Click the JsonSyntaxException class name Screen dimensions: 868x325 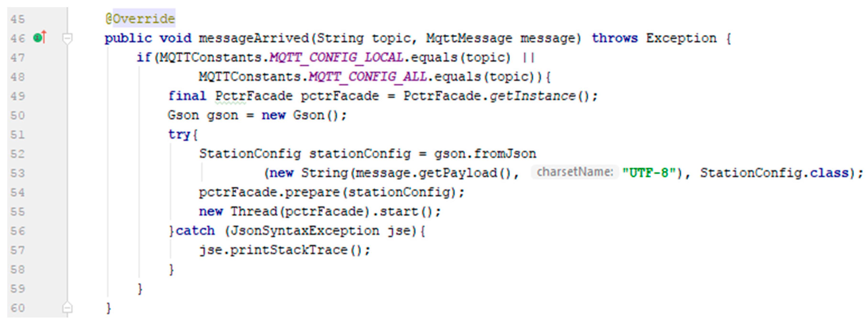[305, 231]
